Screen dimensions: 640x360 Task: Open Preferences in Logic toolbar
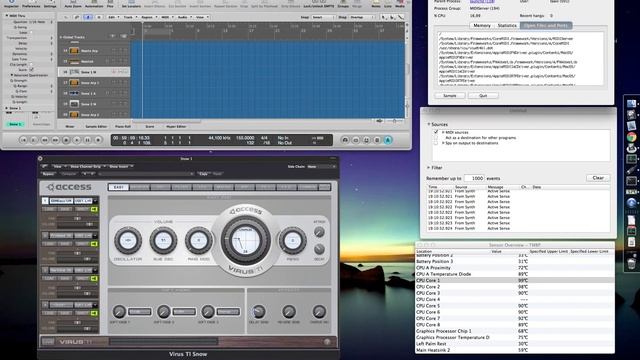(x=31, y=3)
